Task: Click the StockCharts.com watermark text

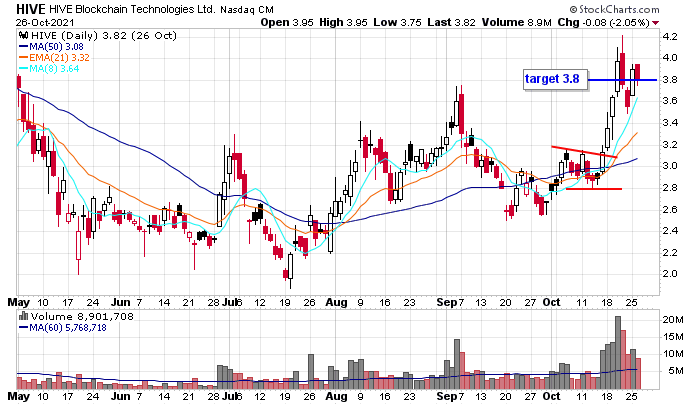Action: click(x=614, y=9)
